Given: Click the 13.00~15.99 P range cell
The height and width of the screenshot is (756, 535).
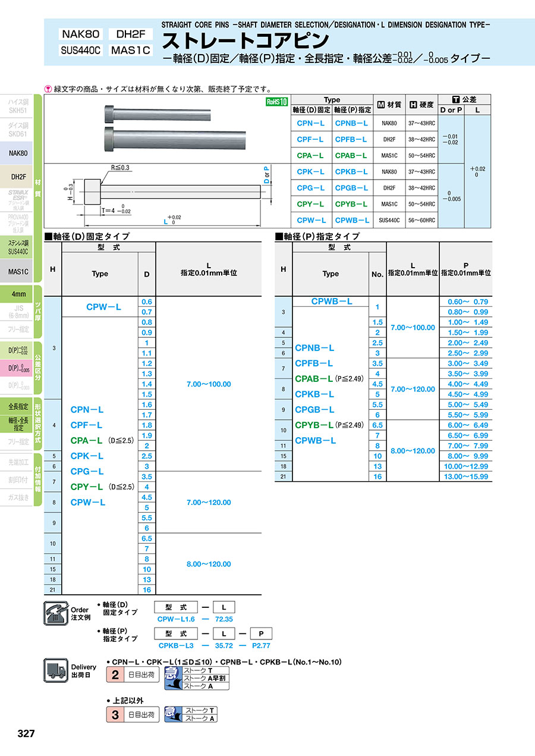Looking at the screenshot, I should [467, 477].
